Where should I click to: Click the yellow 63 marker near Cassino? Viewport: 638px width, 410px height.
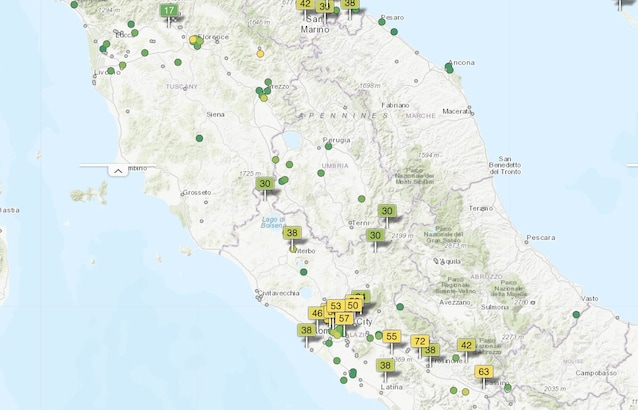pos(484,372)
